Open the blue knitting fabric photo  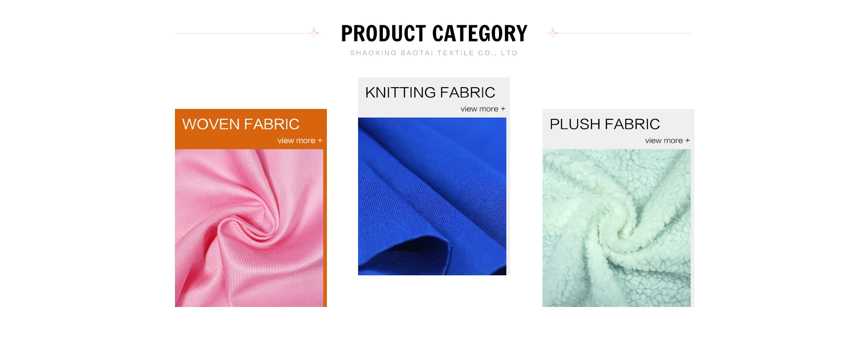pyautogui.click(x=432, y=196)
